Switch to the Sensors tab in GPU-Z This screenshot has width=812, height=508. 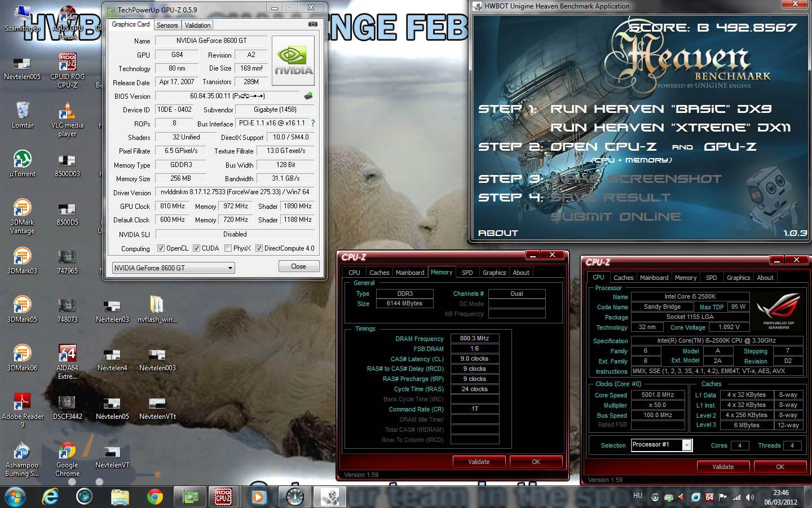[x=167, y=25]
